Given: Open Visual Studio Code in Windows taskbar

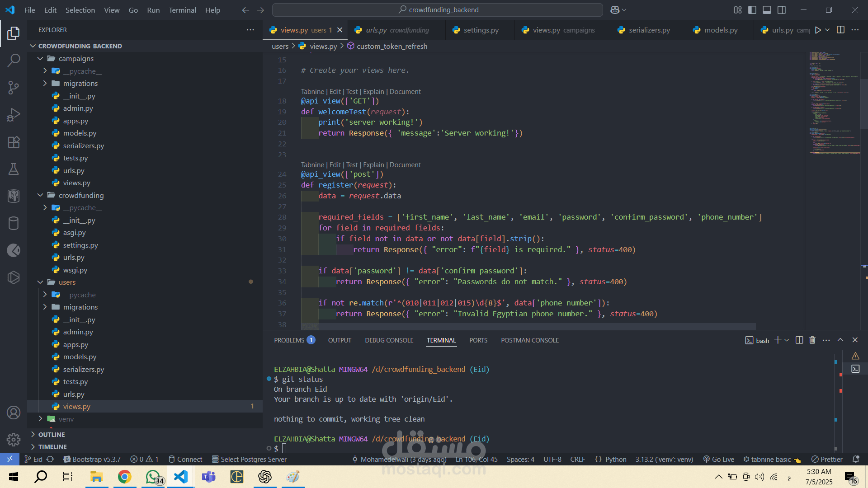Looking at the screenshot, I should point(181,477).
